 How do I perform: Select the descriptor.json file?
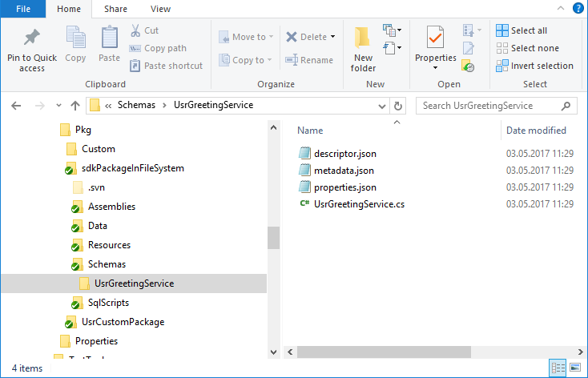tap(344, 152)
